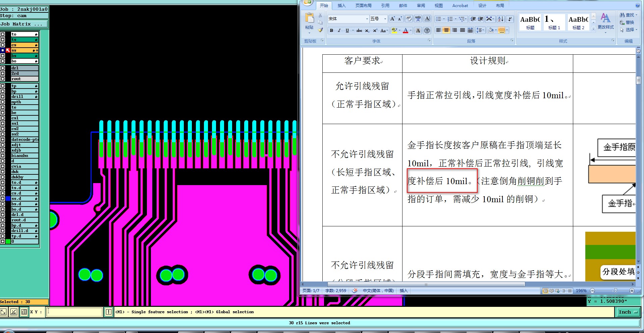
Task: Toggle the 'bs' layer checkbox
Action: coord(3,56)
